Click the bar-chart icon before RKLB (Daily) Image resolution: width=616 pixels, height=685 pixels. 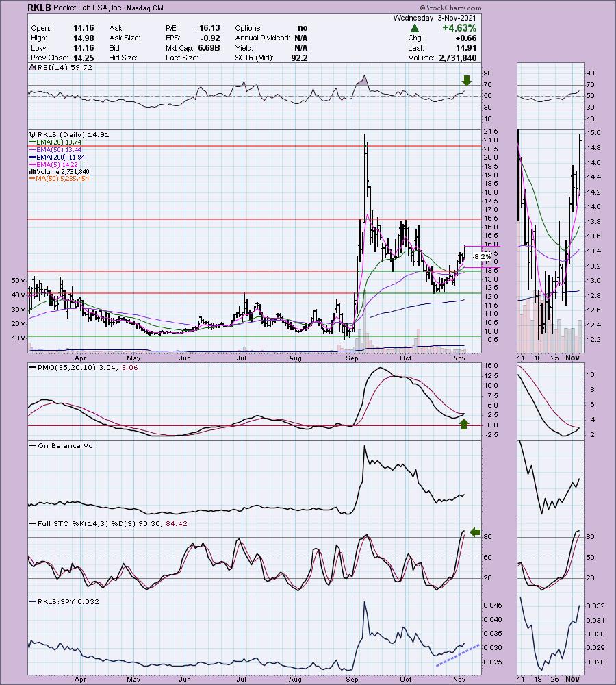[33, 134]
